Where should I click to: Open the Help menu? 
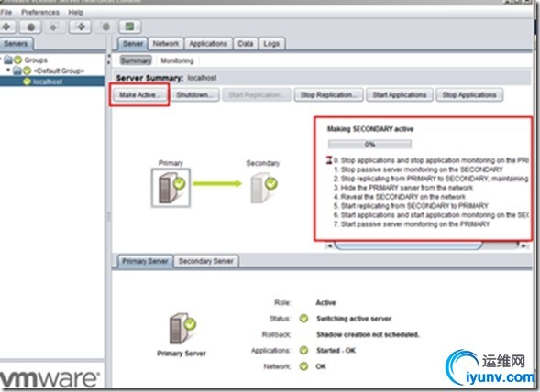75,13
